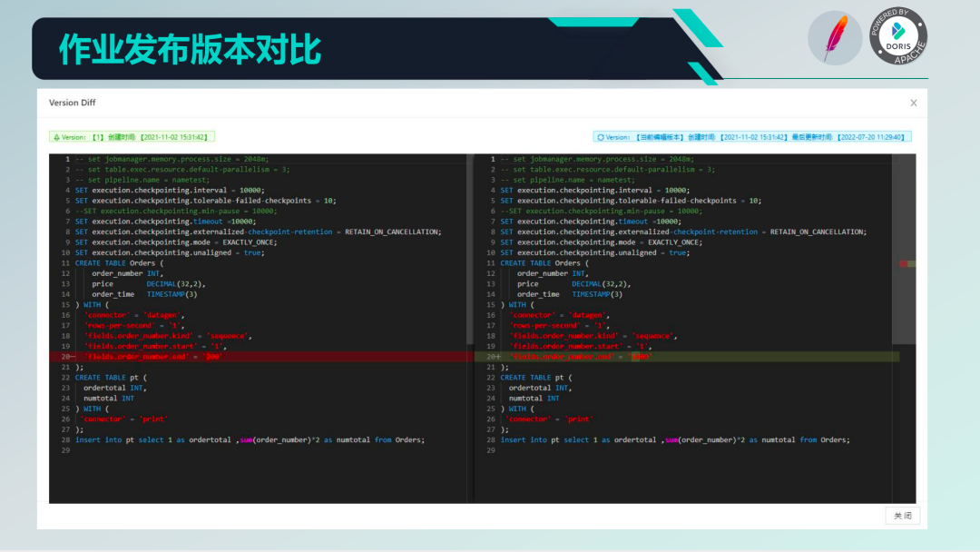Image resolution: width=980 pixels, height=552 pixels.
Task: Click 'CREATE TABLE Orders (' in the left pane
Action: [x=120, y=263]
